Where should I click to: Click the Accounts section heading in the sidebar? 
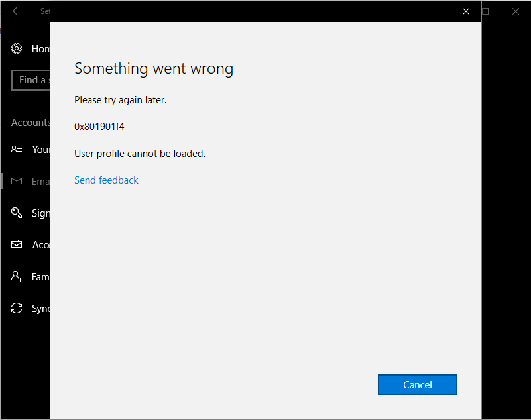tap(30, 122)
